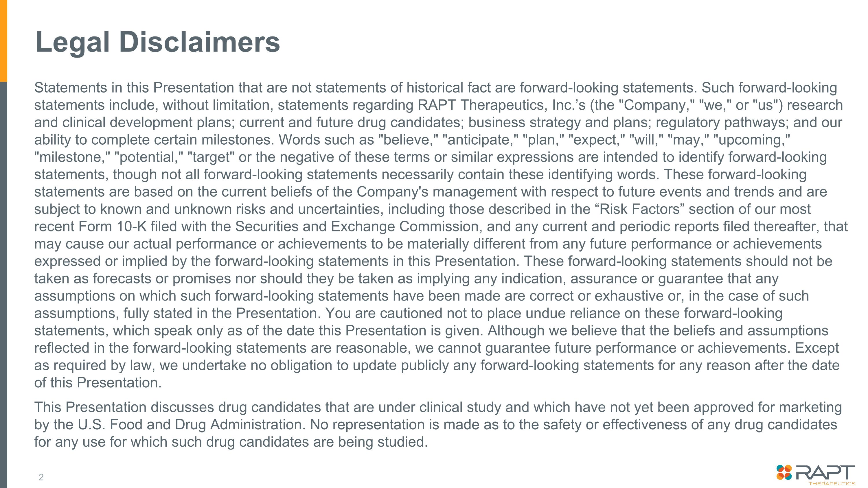Viewport: 868px width, 488px height.
Task: Click the quoted word "milestone,"
Action: tap(72, 157)
